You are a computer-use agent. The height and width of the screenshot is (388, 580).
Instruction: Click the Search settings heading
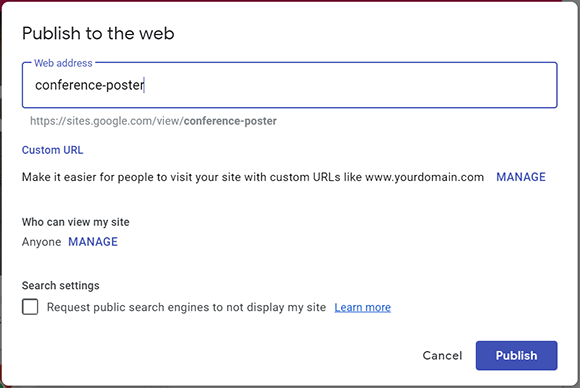[x=61, y=286]
